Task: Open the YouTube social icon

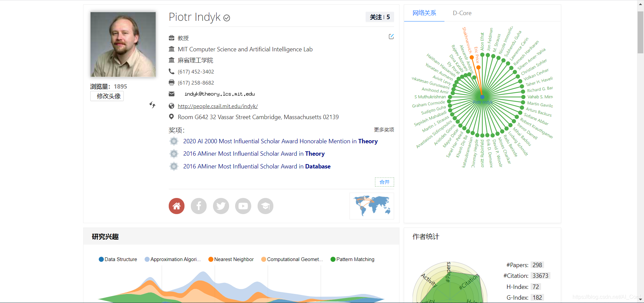Action: click(x=243, y=206)
